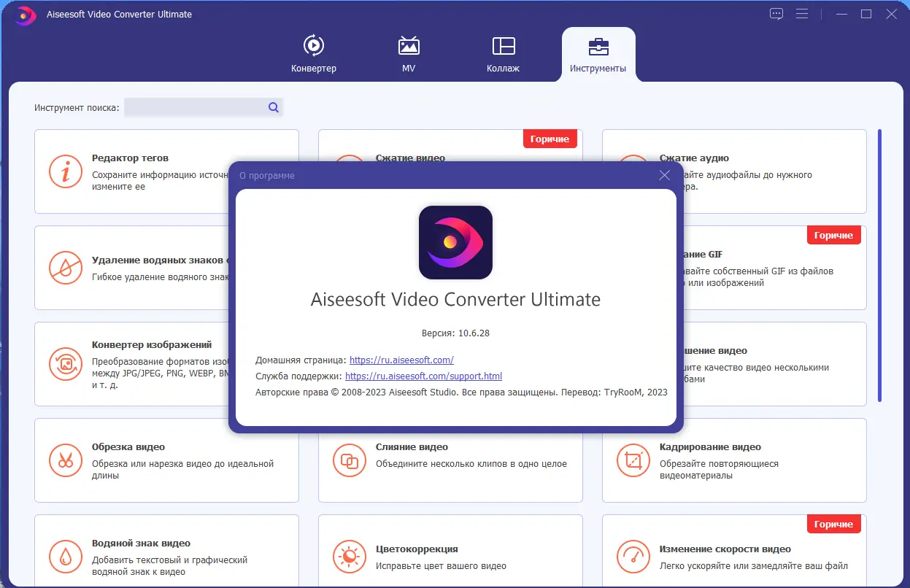Open the Слияние видео merge icon
This screenshot has height=588, width=910.
(x=350, y=461)
